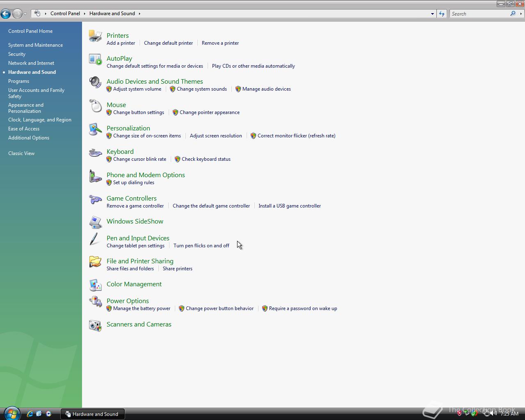The width and height of the screenshot is (525, 420).
Task: Open Game Controllers via the gamepad icon
Action: tap(95, 200)
